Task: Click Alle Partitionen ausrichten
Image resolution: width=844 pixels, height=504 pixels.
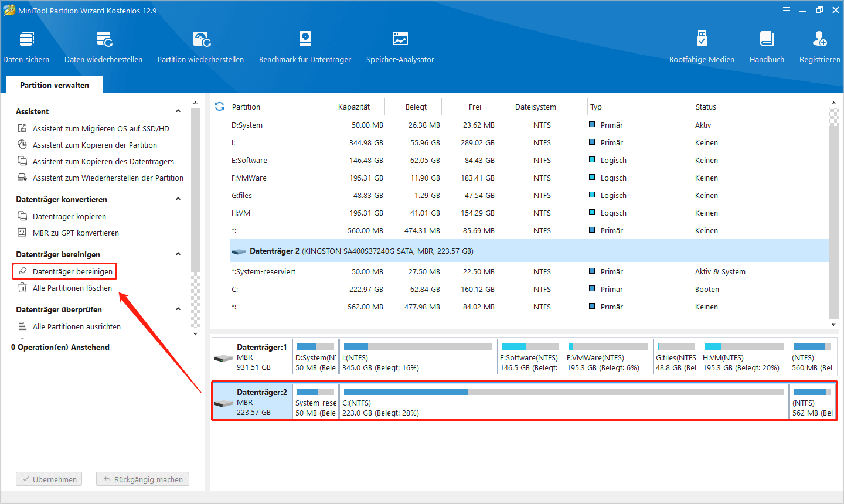Action: tap(77, 326)
